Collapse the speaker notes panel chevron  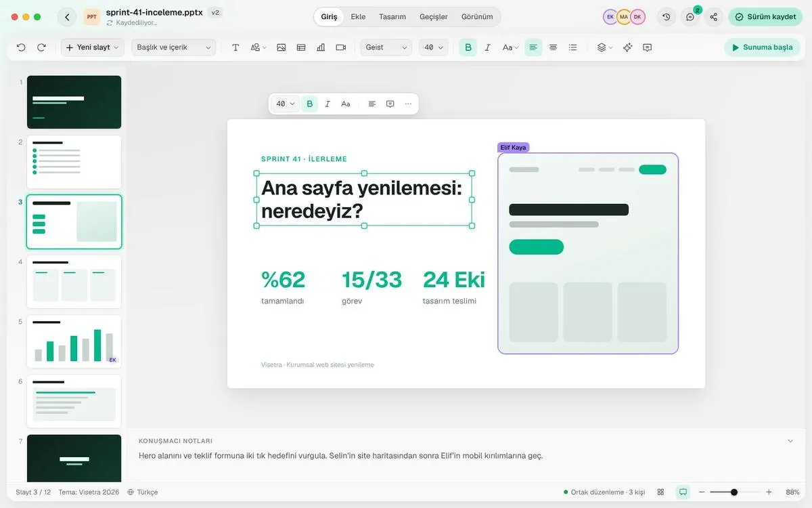[x=790, y=441]
